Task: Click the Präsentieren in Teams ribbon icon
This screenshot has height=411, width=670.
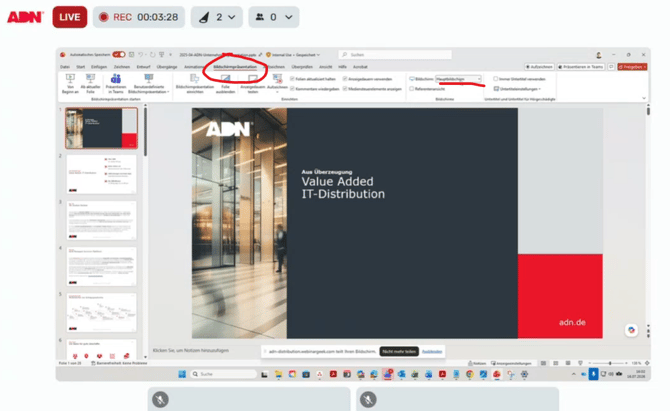Action: point(116,79)
